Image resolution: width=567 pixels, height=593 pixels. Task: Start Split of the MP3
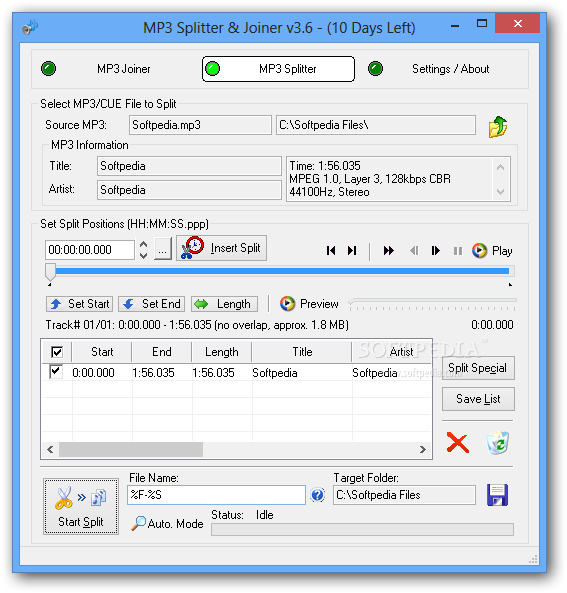click(x=81, y=506)
